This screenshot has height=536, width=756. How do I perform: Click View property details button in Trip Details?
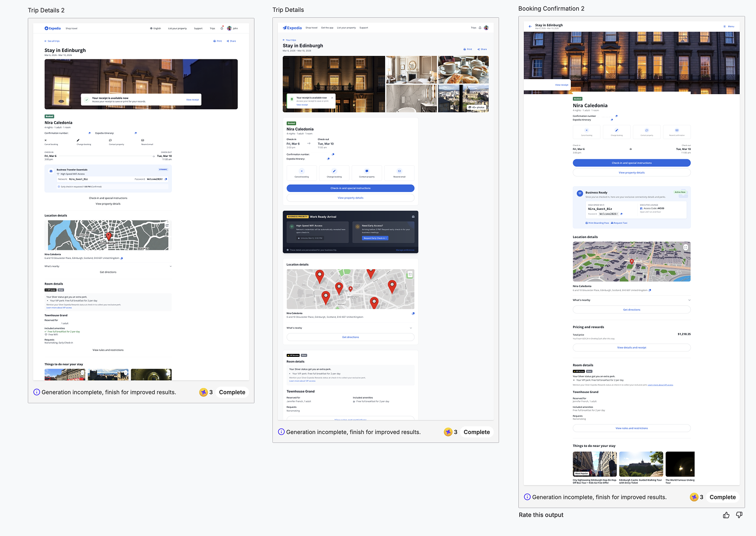coord(351,198)
